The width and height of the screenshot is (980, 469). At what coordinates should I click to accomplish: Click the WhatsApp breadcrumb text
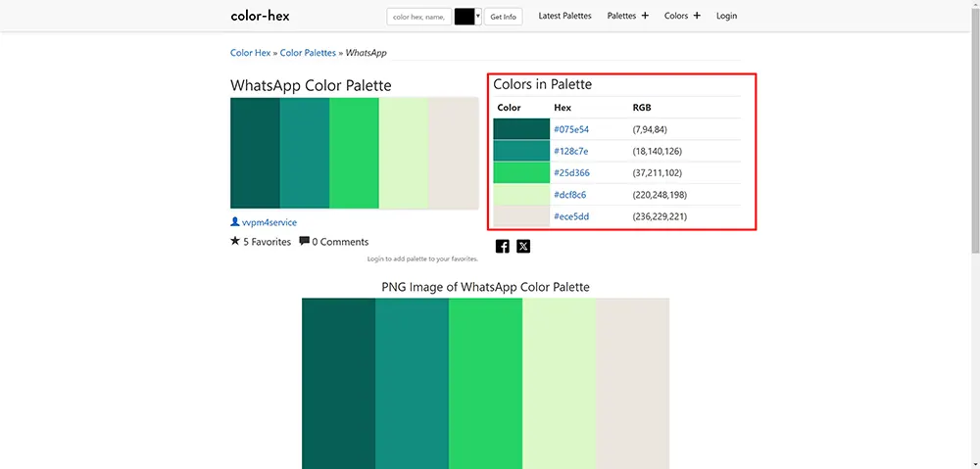(x=367, y=53)
